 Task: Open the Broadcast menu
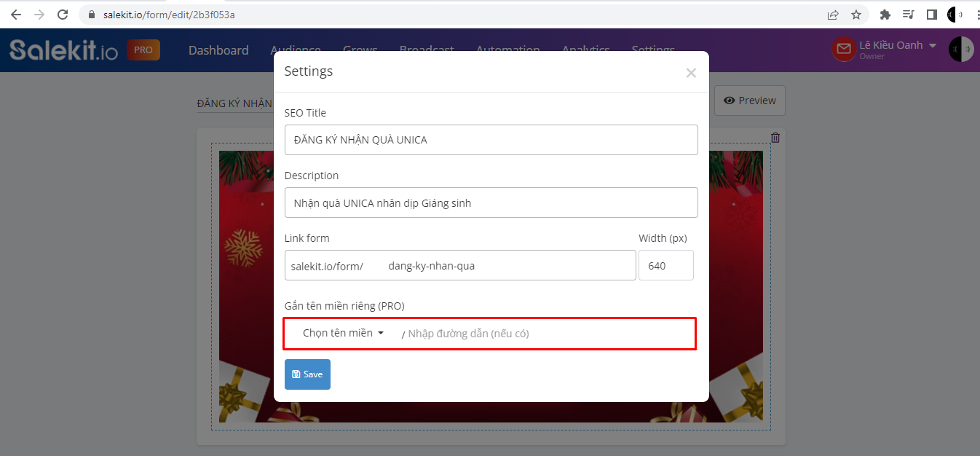pos(427,50)
